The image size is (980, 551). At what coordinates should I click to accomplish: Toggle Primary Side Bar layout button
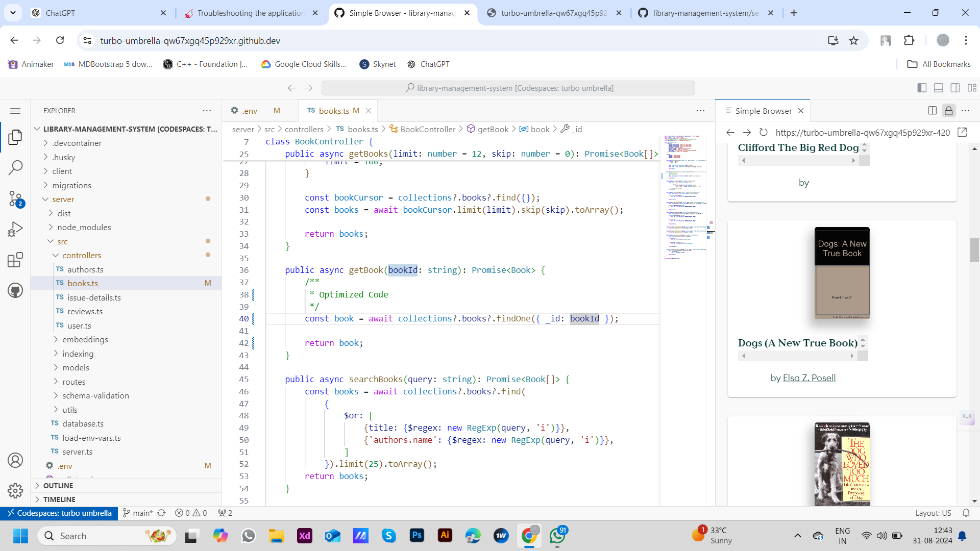[x=921, y=88]
